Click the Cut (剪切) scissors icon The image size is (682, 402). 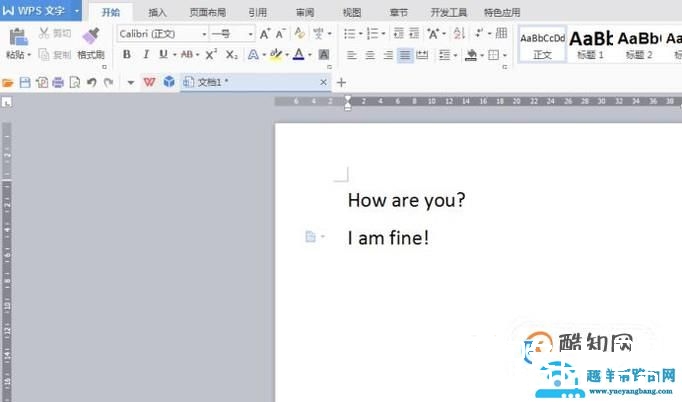tap(44, 34)
